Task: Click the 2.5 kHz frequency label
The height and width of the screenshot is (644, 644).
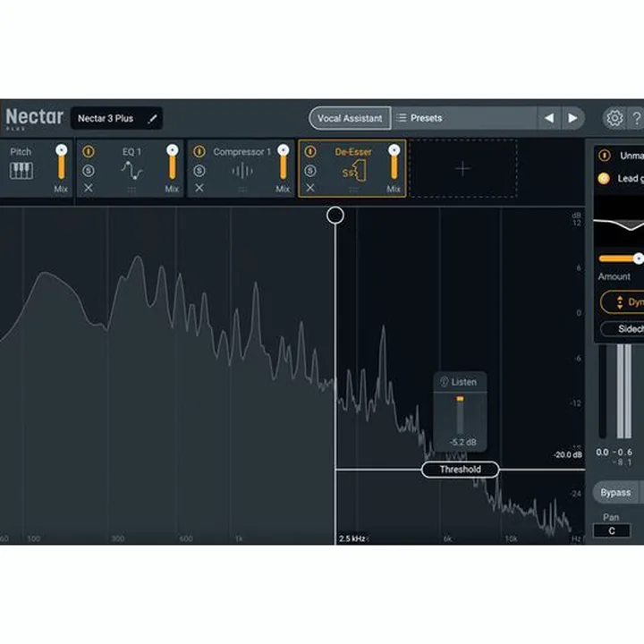Action: tap(352, 538)
